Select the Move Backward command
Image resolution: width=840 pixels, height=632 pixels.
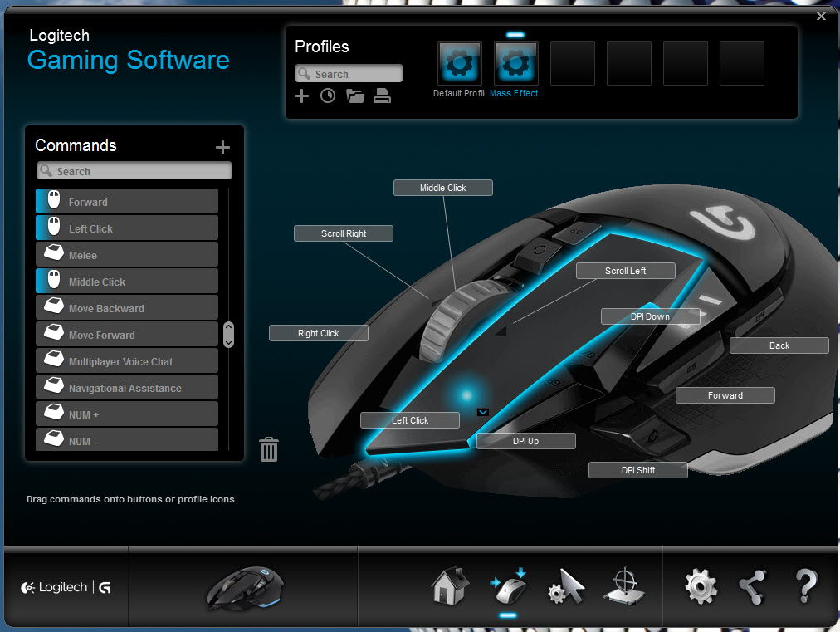click(127, 307)
